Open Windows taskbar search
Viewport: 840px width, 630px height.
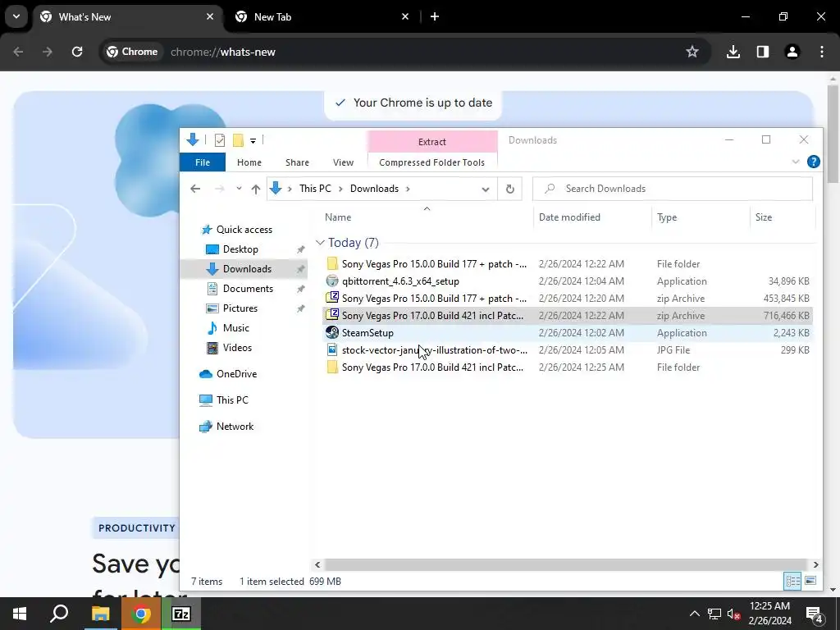(x=59, y=614)
